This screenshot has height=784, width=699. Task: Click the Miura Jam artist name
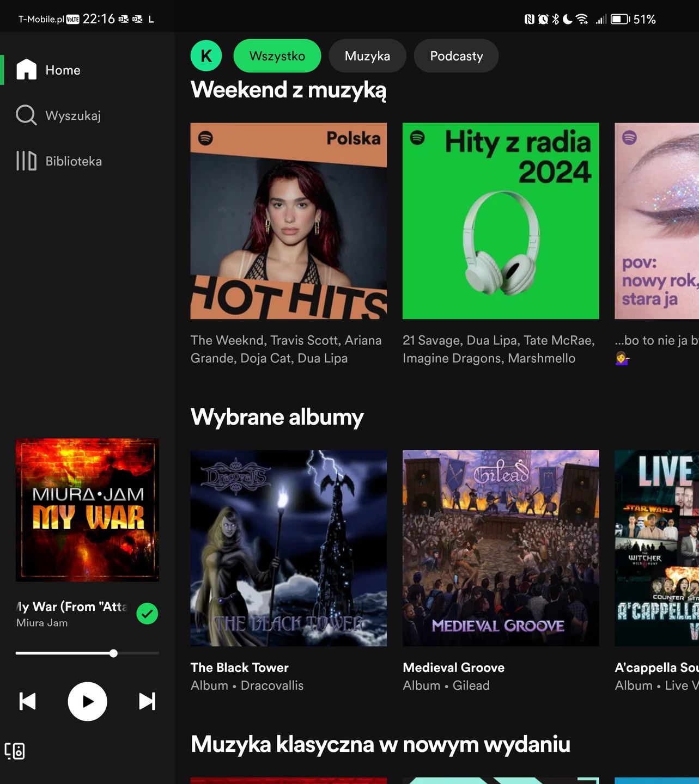(x=42, y=623)
